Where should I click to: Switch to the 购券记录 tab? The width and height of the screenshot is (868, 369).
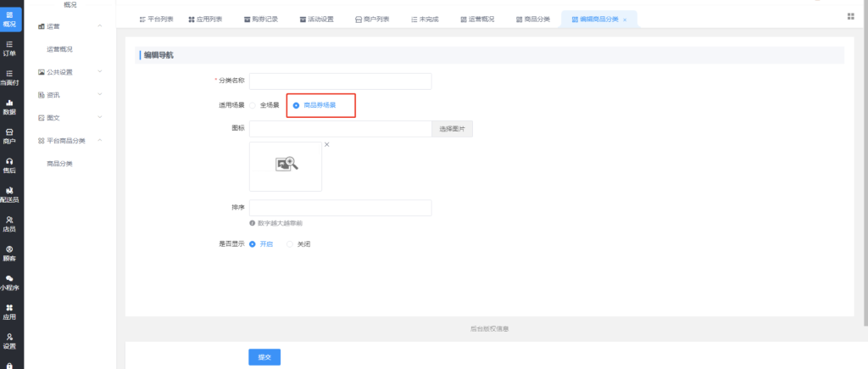point(259,19)
